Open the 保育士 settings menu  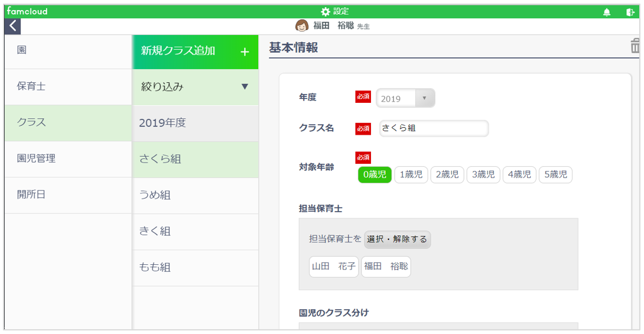click(68, 86)
